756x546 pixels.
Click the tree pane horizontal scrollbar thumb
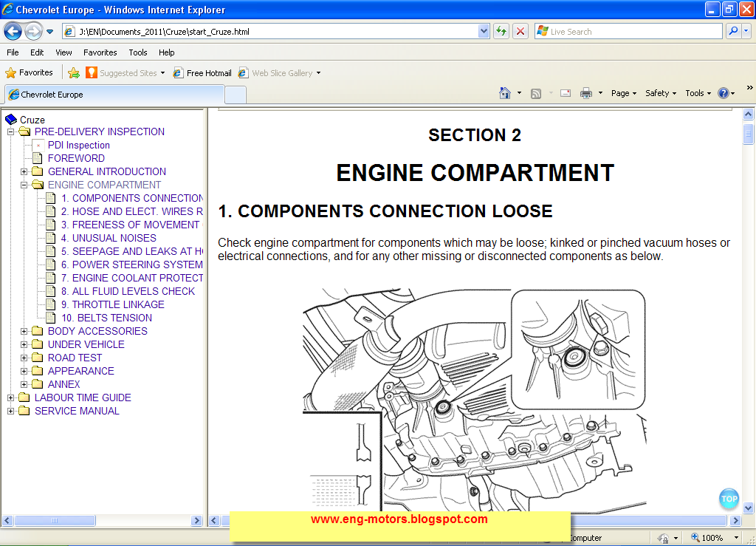click(x=55, y=520)
